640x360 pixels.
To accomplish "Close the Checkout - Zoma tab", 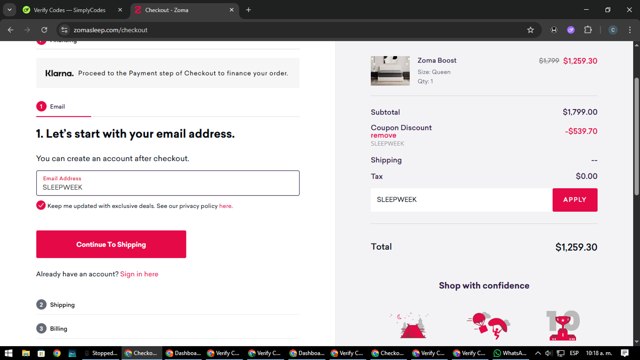I will (x=231, y=10).
